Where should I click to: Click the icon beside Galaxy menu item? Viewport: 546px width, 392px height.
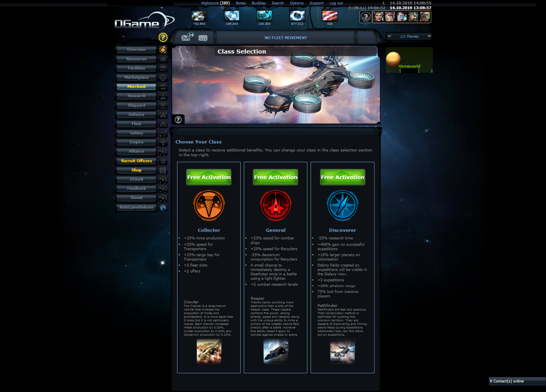click(163, 133)
